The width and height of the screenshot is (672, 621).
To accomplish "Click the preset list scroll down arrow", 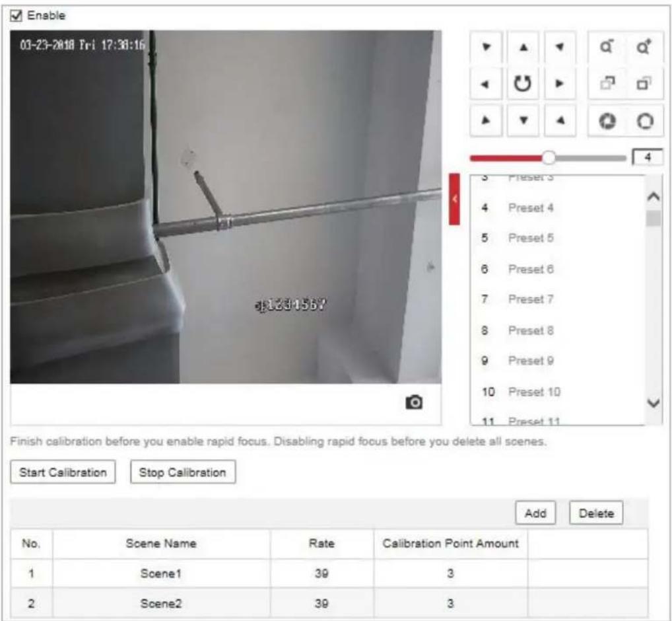I will pos(654,403).
